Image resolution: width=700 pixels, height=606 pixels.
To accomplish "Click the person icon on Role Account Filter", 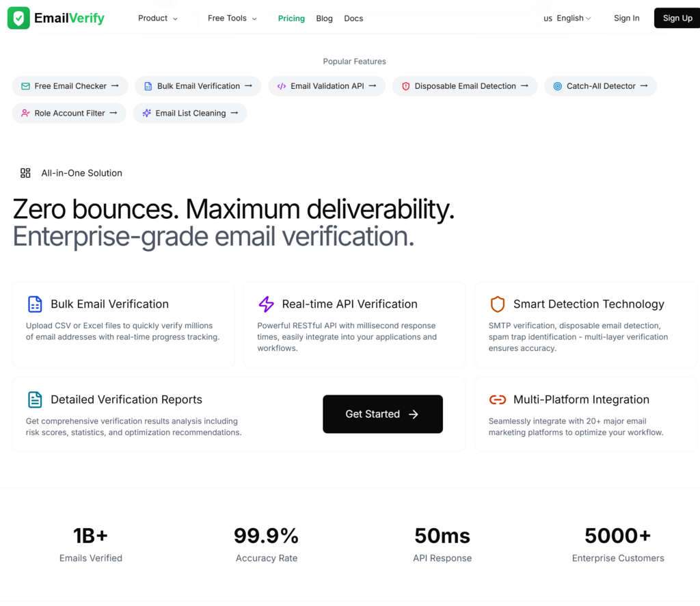I will [x=23, y=113].
